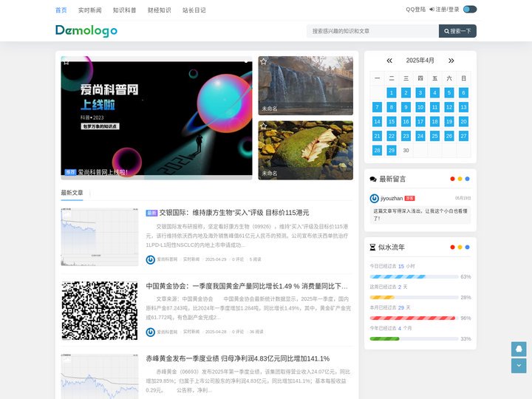Click the QQ登陆 link
Viewport: 532px width, 399px height.
click(x=415, y=10)
